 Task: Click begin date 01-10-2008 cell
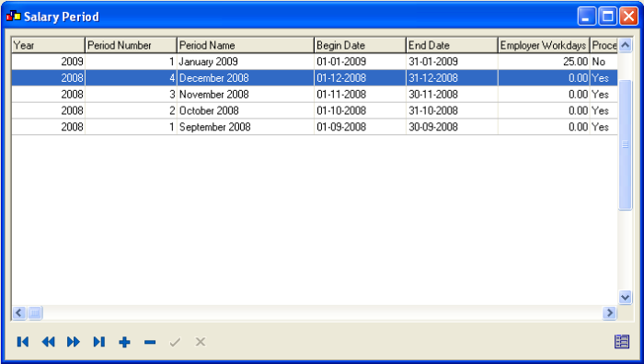click(x=361, y=111)
